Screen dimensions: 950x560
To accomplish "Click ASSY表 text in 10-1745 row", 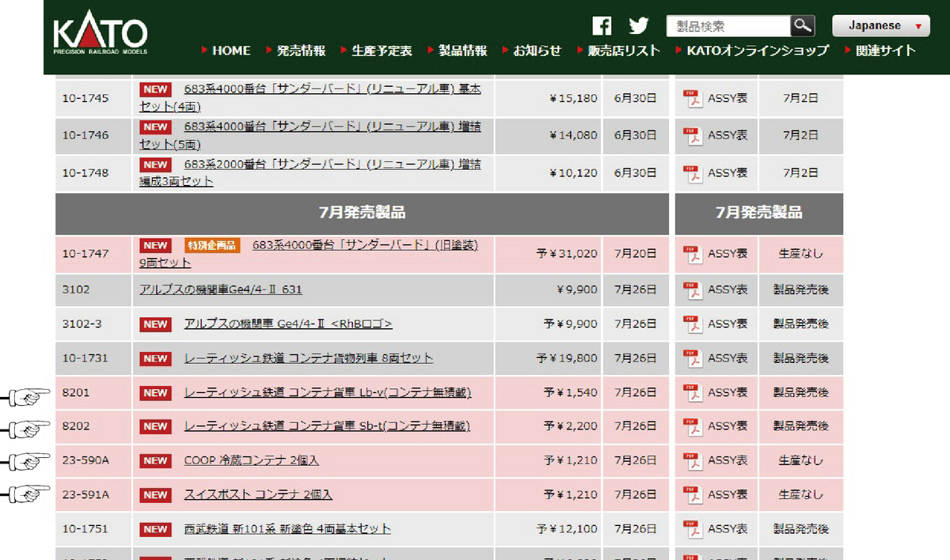I will click(728, 99).
